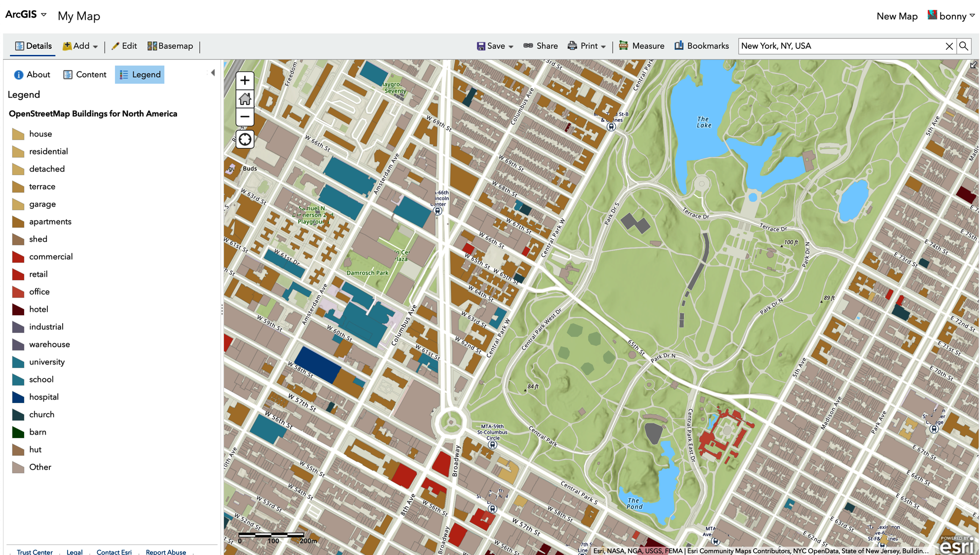The image size is (980, 555).
Task: Click the dark blue hospital building on W 58th St
Action: (x=318, y=365)
